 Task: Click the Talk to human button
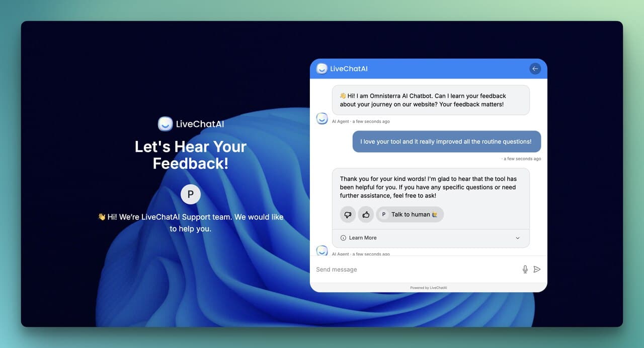tap(410, 215)
